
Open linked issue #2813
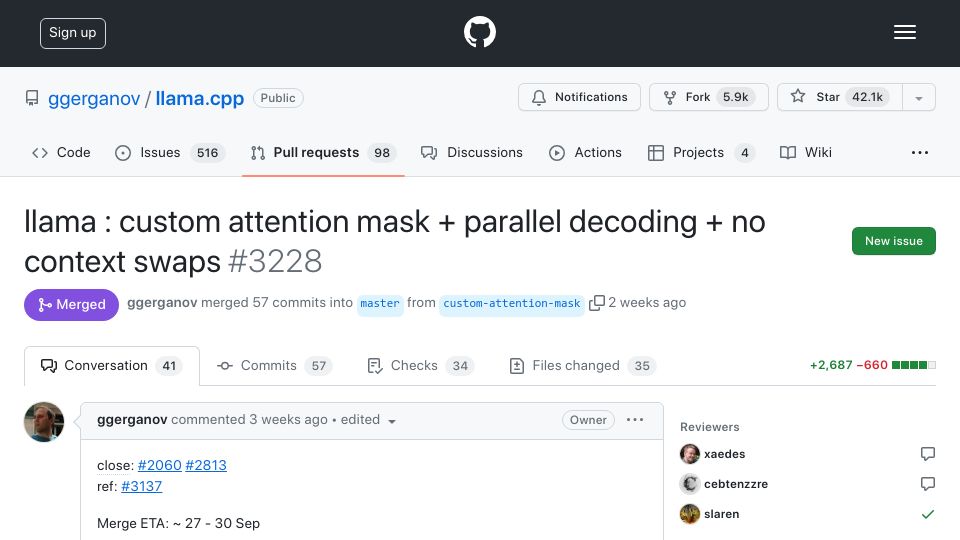point(206,465)
